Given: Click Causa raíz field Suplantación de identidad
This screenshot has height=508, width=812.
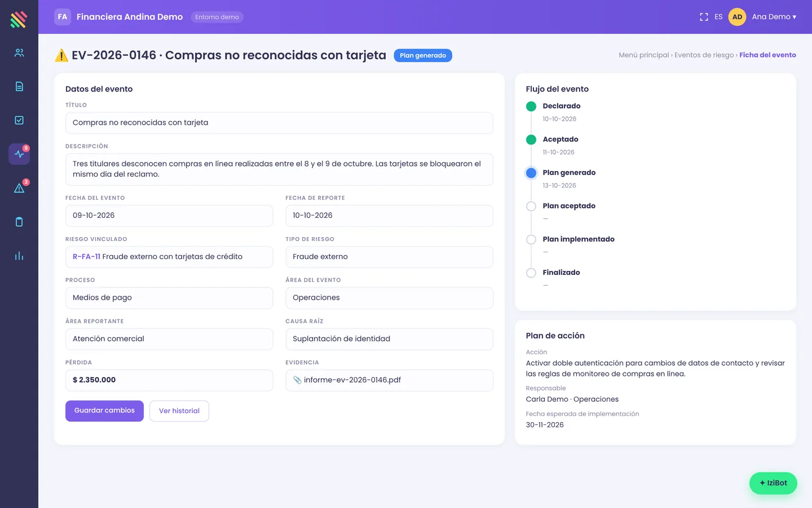Looking at the screenshot, I should pyautogui.click(x=389, y=339).
